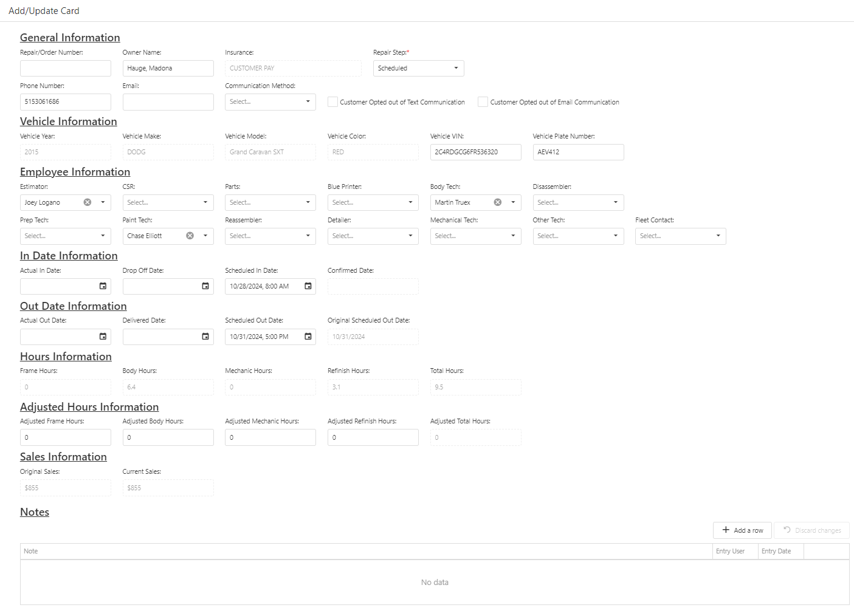Clear the Body Tech Martin Truex selection

[498, 202]
